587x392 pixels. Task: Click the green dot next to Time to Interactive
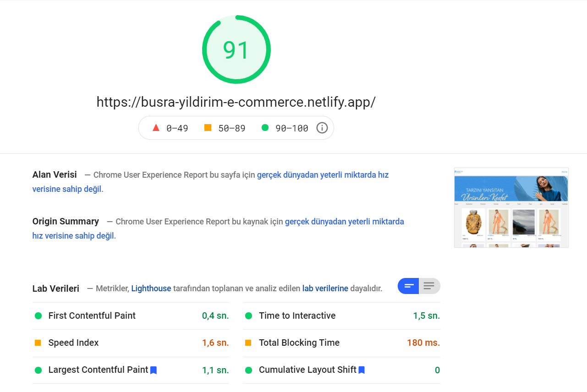tap(249, 316)
